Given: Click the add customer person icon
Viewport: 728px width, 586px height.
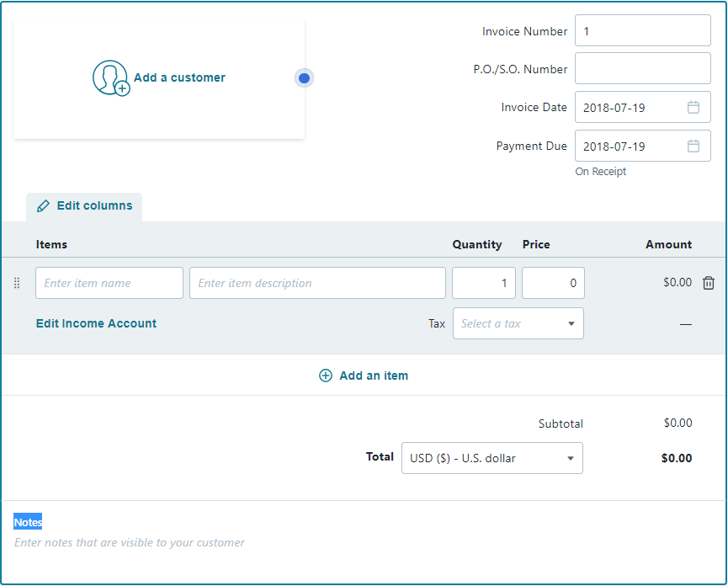Looking at the screenshot, I should point(111,78).
